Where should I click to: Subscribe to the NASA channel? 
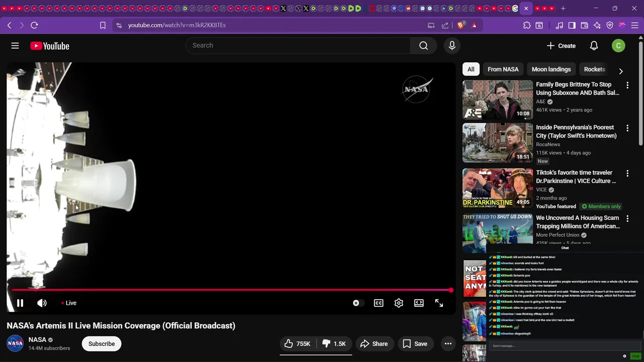click(102, 344)
